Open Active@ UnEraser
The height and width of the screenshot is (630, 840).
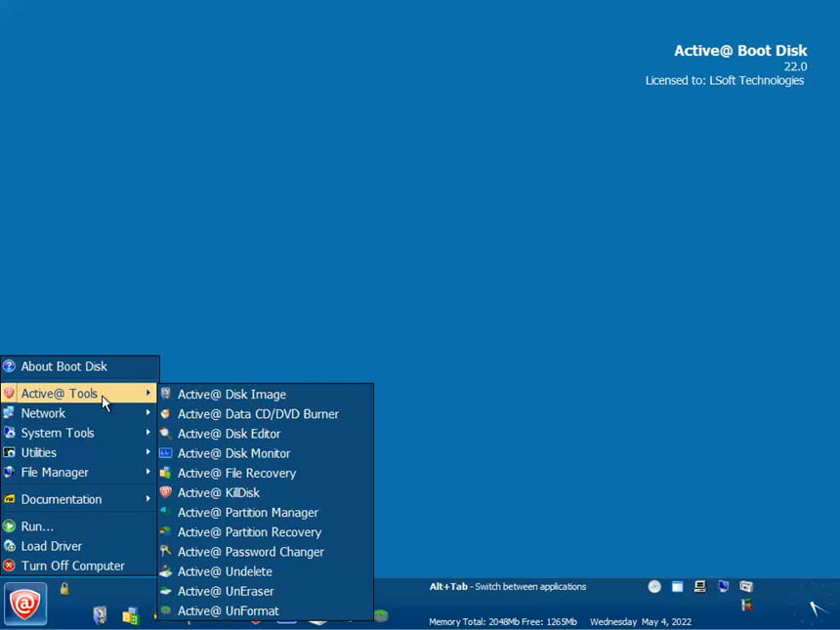coord(266,592)
